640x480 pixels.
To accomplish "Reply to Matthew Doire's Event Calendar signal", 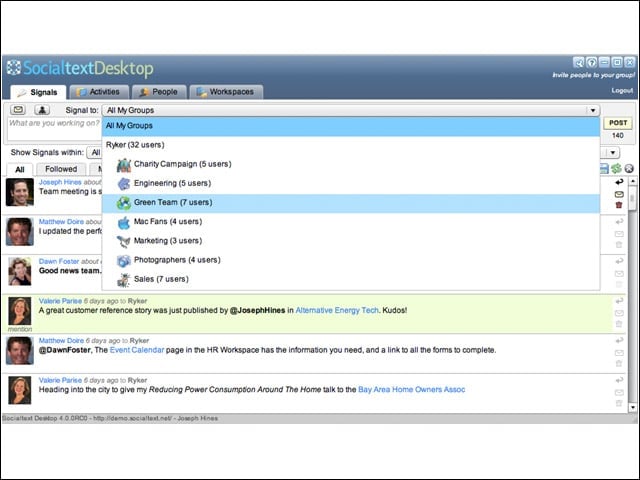I will 619,340.
